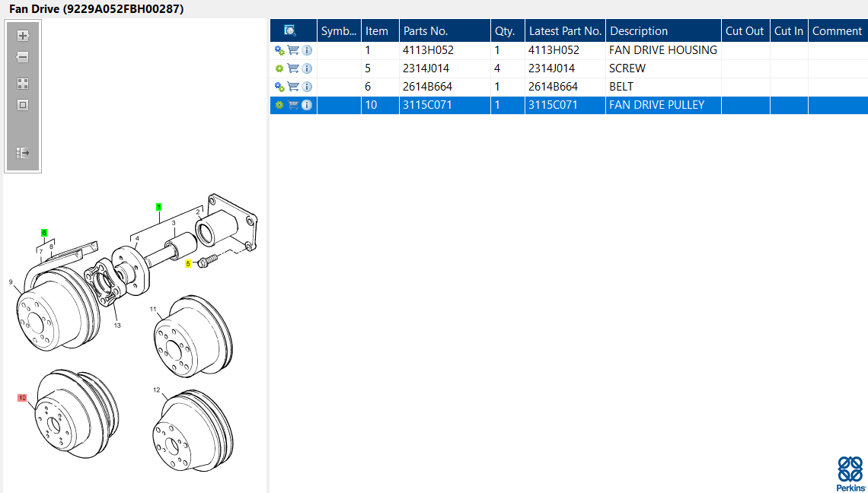Show info for FAN DRIVE HOUSING
Image resolution: width=868 pixels, height=493 pixels.
click(307, 50)
